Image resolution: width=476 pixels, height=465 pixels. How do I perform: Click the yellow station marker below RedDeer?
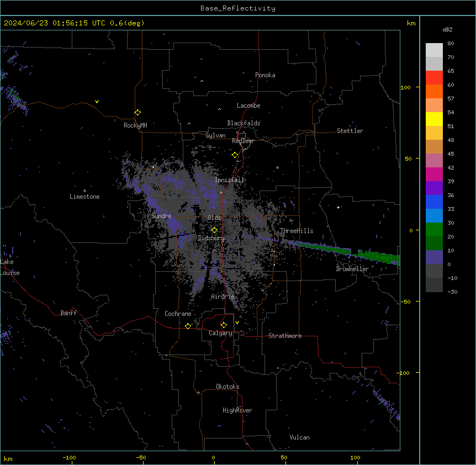coord(235,155)
